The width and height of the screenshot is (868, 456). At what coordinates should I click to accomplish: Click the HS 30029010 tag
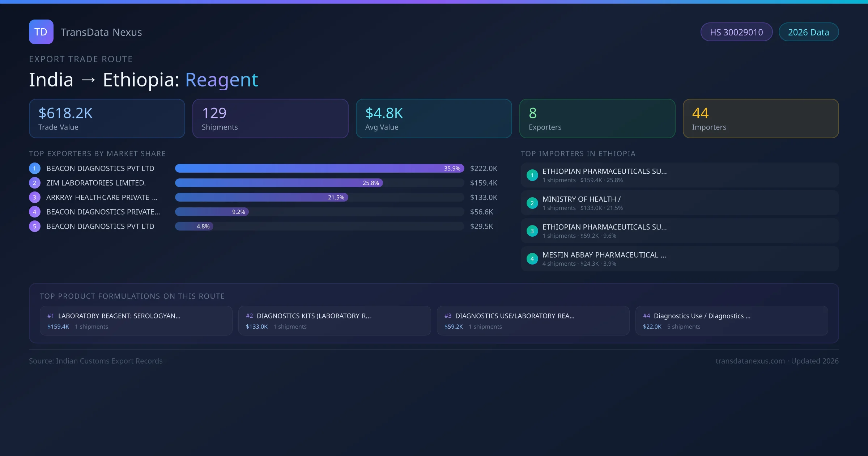(x=736, y=32)
